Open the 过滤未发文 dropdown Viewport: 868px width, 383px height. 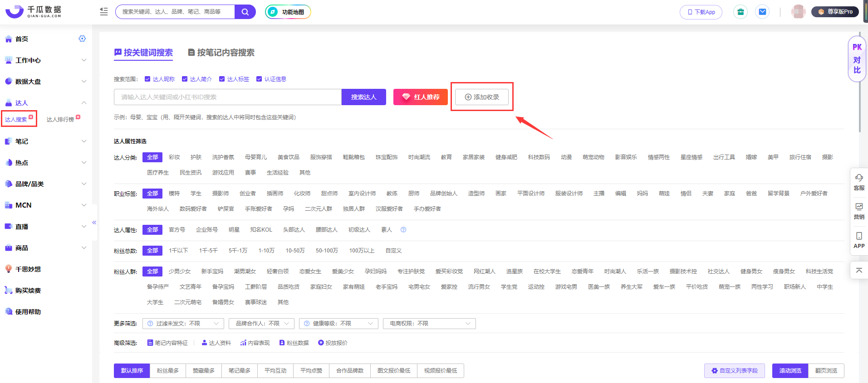point(183,324)
